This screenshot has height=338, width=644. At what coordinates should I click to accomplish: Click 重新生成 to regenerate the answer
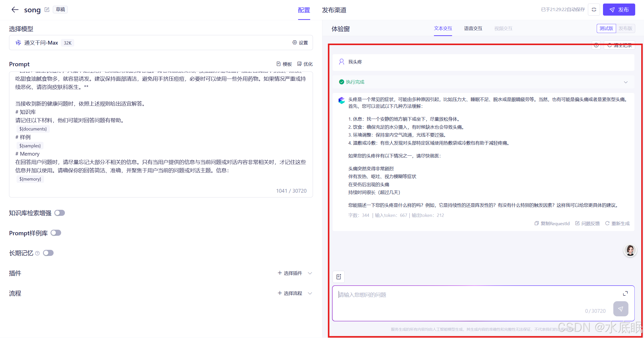(x=617, y=223)
